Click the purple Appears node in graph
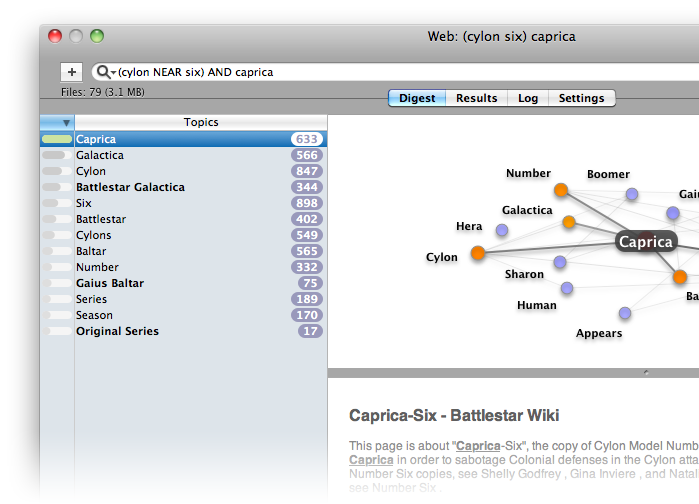This screenshot has width=699, height=504. click(x=625, y=313)
